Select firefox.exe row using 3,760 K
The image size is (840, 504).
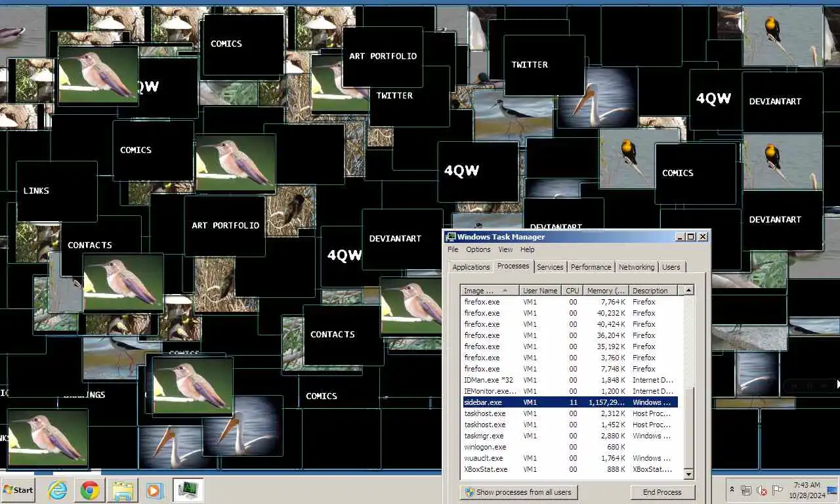tap(570, 358)
